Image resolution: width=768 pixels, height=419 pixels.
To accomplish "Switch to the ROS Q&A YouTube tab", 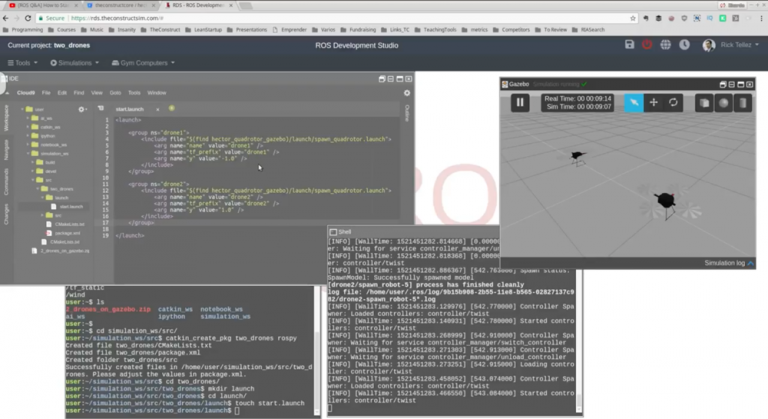I will coord(42,5).
